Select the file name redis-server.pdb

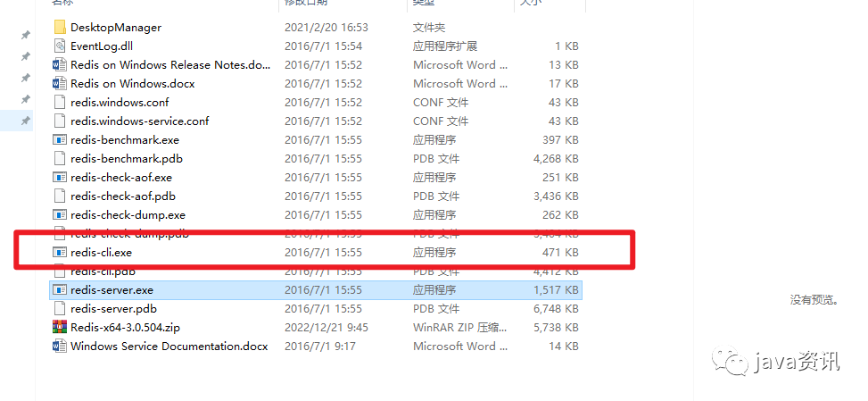113,308
